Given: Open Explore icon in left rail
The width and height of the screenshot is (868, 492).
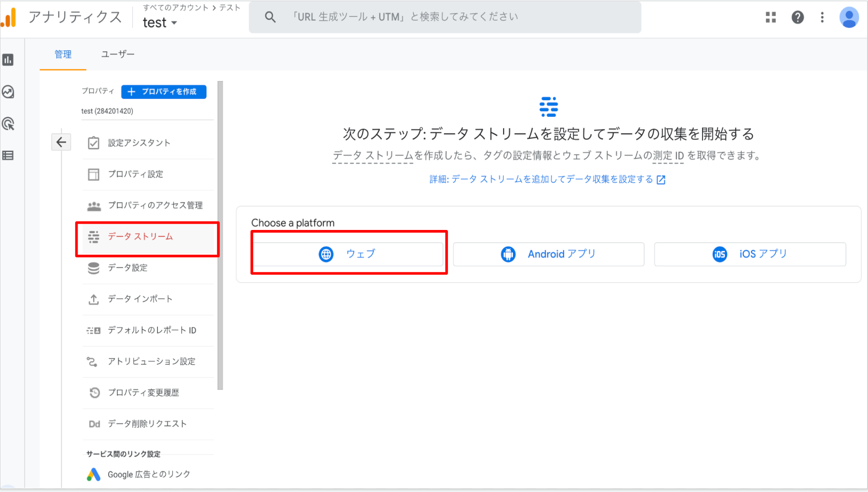Looking at the screenshot, I should click(x=8, y=92).
